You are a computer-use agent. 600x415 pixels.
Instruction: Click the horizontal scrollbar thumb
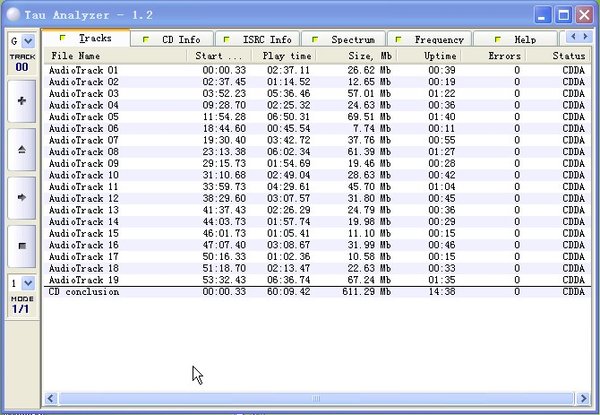coord(316,399)
